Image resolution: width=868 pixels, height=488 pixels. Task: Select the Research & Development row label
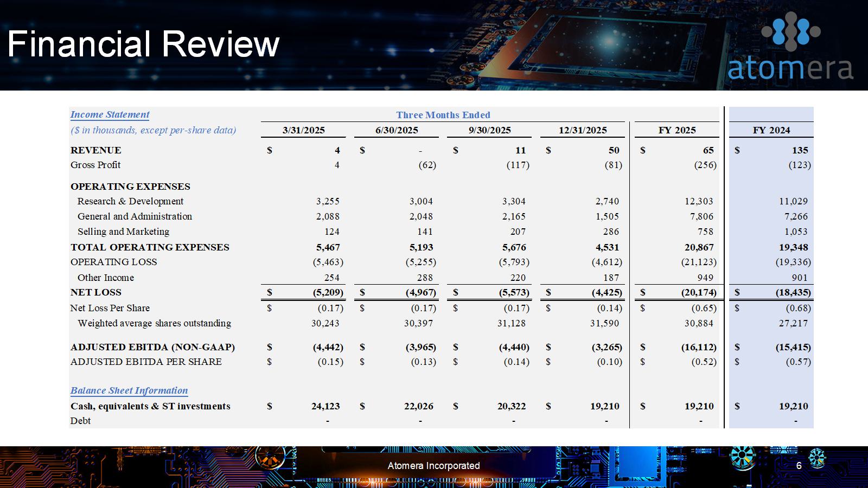(130, 201)
